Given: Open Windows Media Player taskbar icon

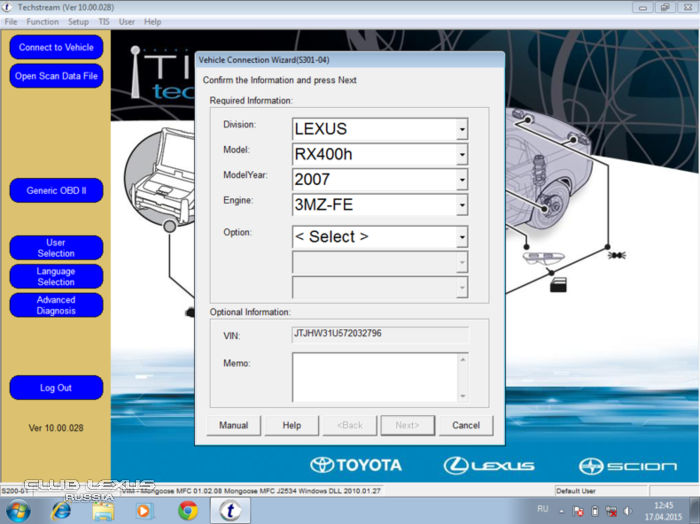Looking at the screenshot, I should click(x=144, y=511).
